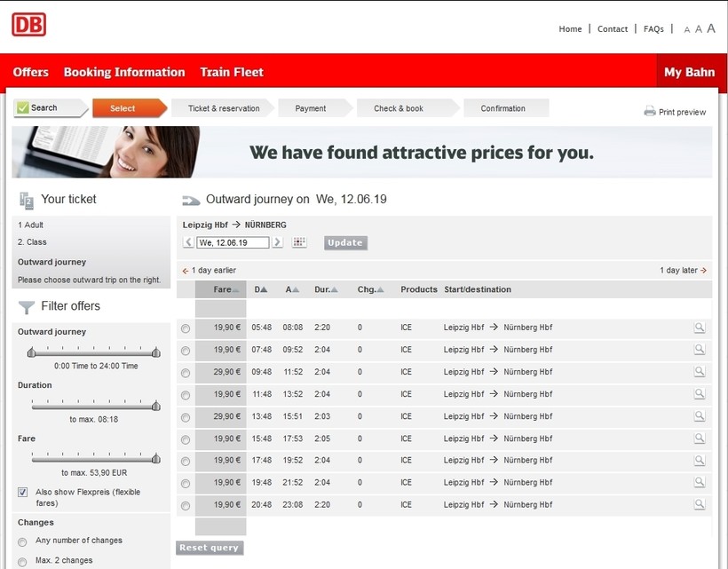Select the 07:48 departure radio button

(186, 351)
